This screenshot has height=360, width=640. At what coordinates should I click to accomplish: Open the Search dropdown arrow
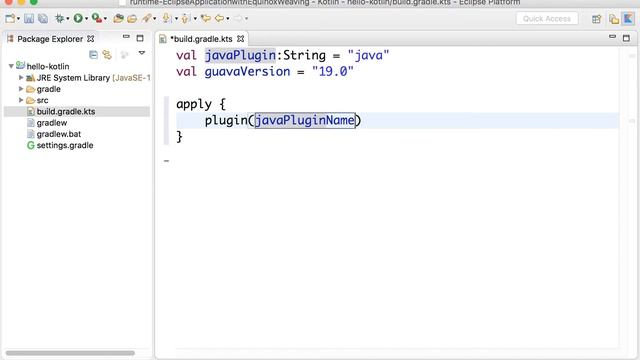point(155,19)
